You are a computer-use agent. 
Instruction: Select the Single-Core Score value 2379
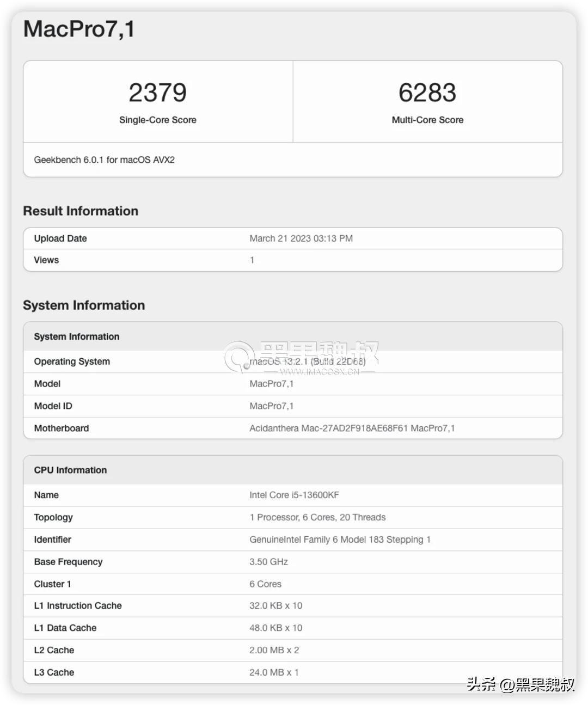157,93
